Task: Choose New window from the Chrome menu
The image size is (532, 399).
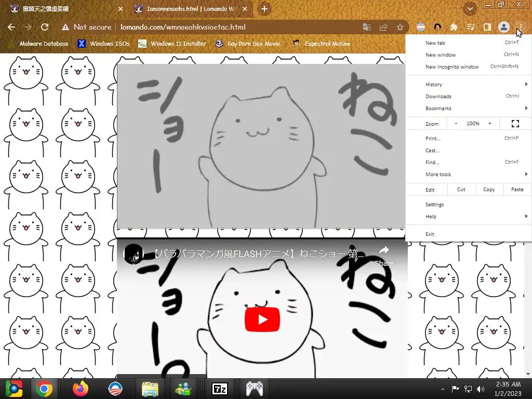Action: click(x=469, y=55)
